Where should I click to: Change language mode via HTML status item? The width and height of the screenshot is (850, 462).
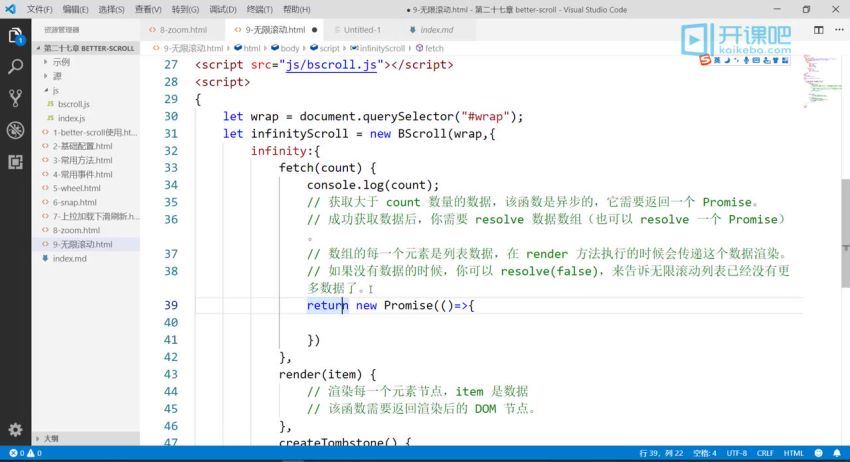click(794, 453)
